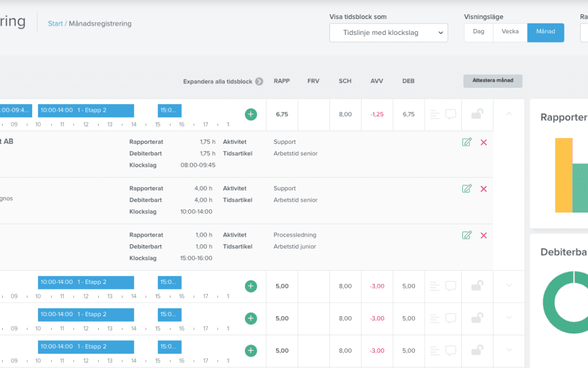
Task: Delete the Processledning 15:00-16:00 entry
Action: 483,235
